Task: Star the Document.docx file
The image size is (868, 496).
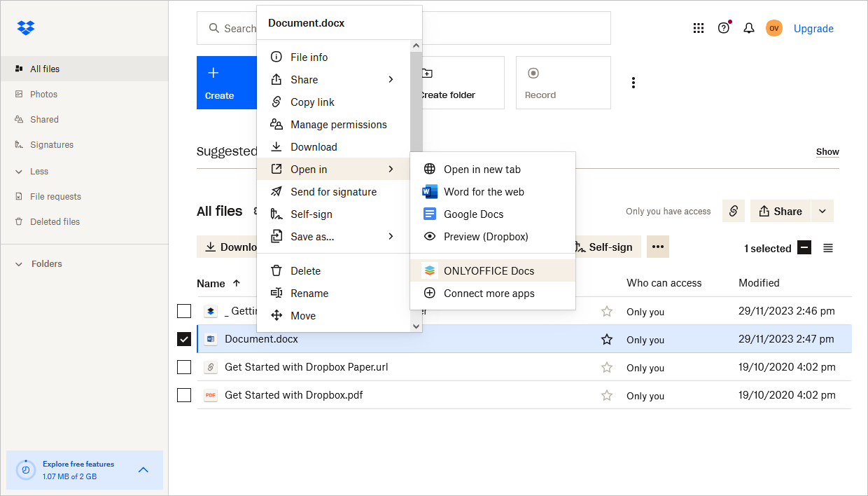Action: click(607, 339)
